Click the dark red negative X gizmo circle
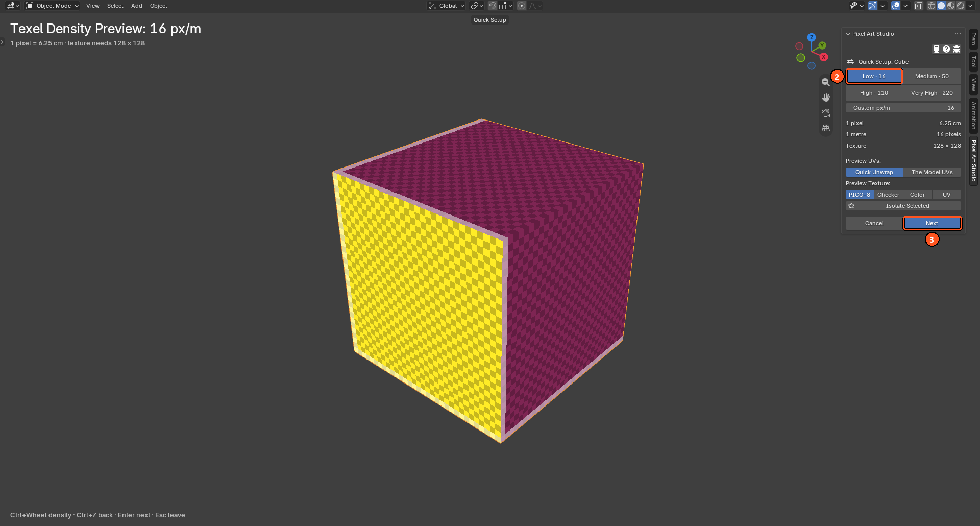Image resolution: width=980 pixels, height=526 pixels. coord(799,46)
